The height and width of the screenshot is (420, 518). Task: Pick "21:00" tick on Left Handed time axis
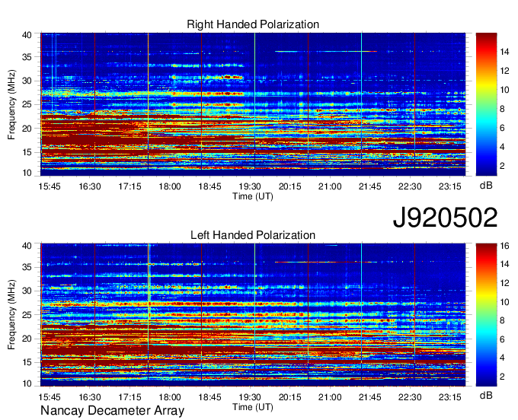pos(330,397)
